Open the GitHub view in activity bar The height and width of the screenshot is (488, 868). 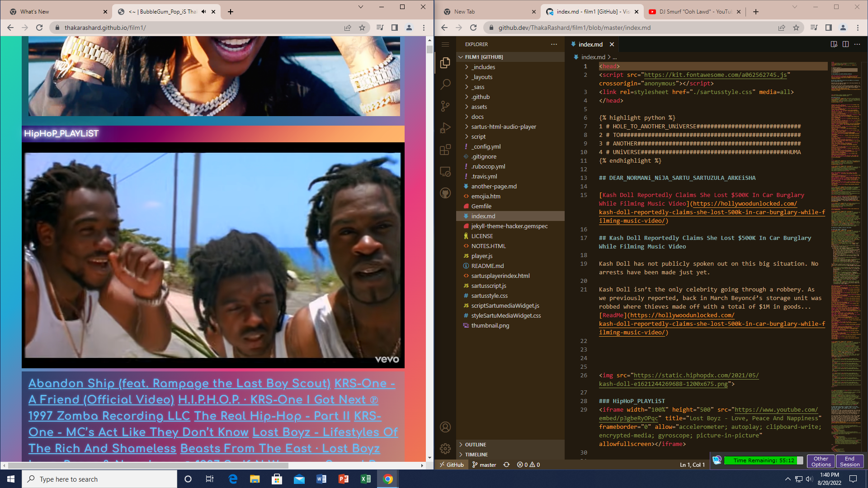click(445, 193)
